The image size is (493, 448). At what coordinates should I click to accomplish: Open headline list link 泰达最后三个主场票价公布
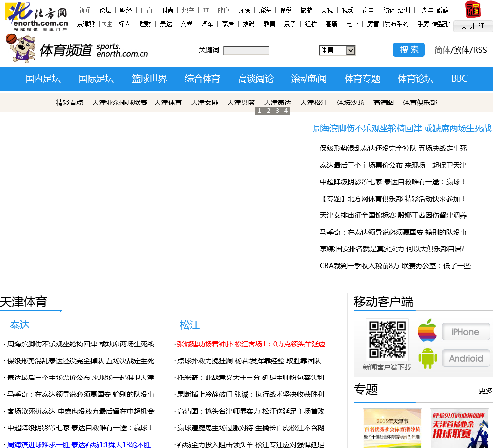pos(393,165)
